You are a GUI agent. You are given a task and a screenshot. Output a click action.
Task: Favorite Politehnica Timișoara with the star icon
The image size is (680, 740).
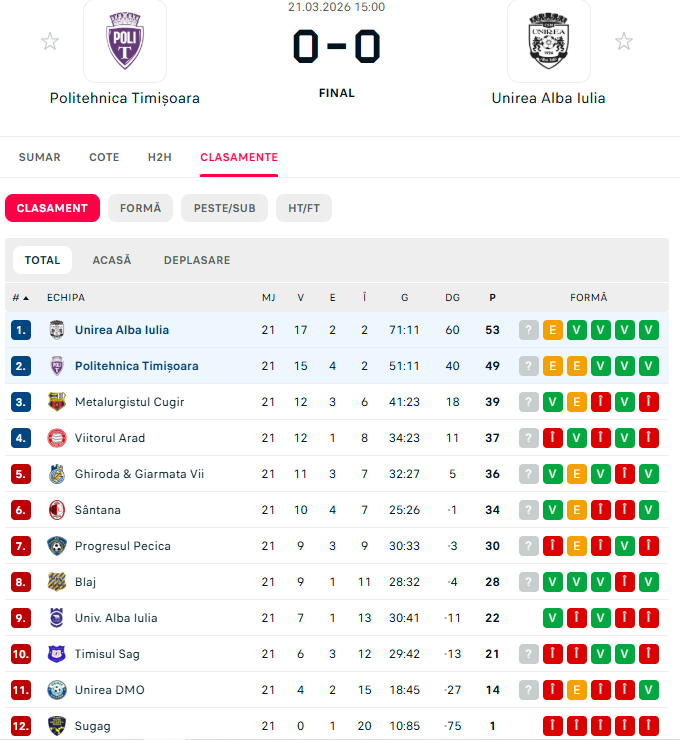pos(50,41)
